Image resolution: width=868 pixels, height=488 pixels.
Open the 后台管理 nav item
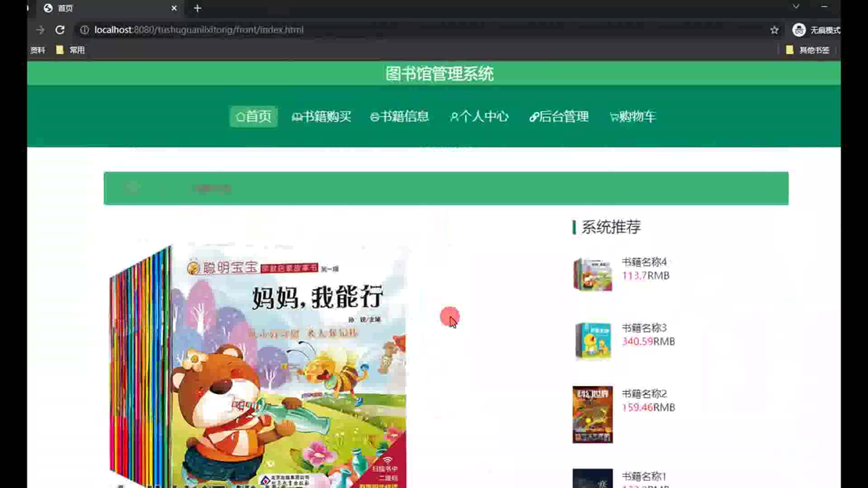[x=559, y=117]
